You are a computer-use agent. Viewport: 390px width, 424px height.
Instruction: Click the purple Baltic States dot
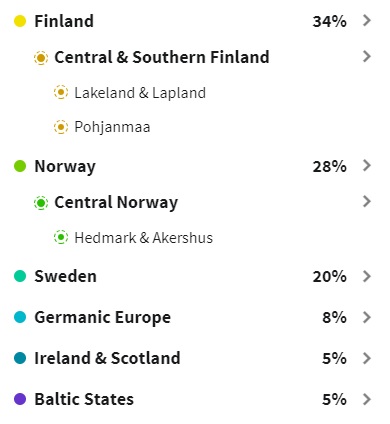(x=20, y=399)
